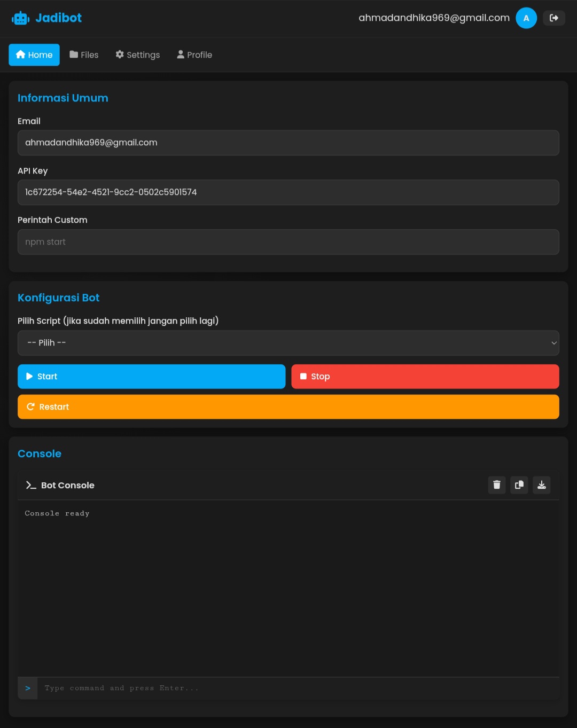Click the API Key field
Screen dimensions: 577x728
pos(288,192)
